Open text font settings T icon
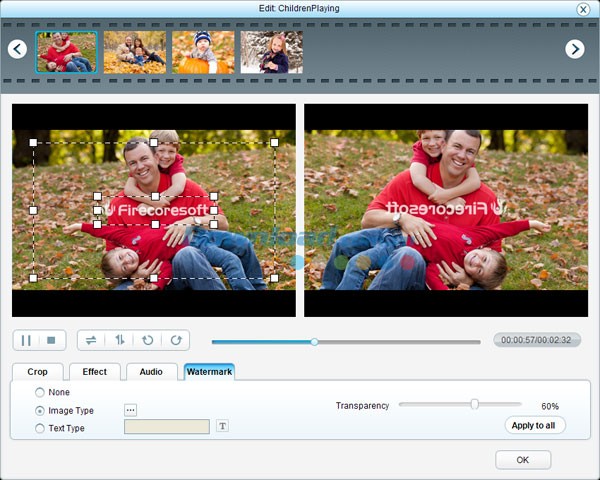 [x=223, y=427]
